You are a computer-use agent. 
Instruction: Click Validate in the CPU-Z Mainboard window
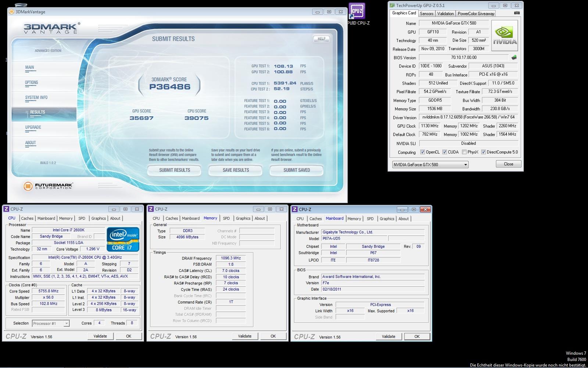[x=388, y=336]
